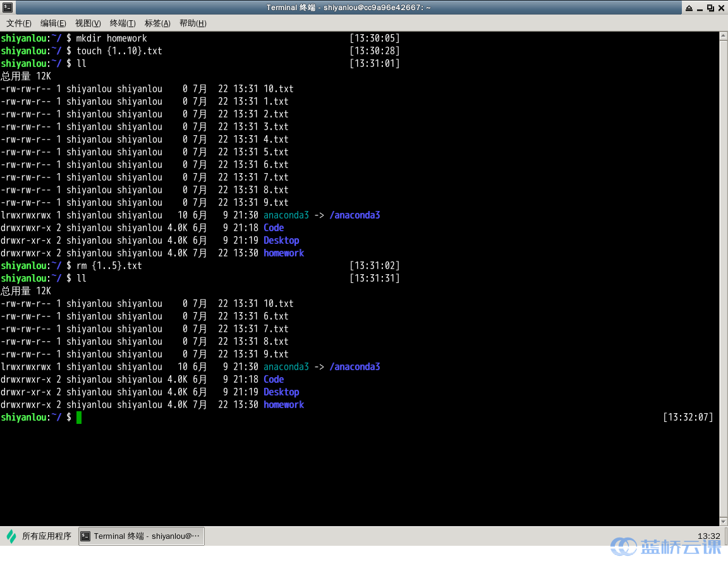Click the homework directory in the last listing

[x=284, y=405]
